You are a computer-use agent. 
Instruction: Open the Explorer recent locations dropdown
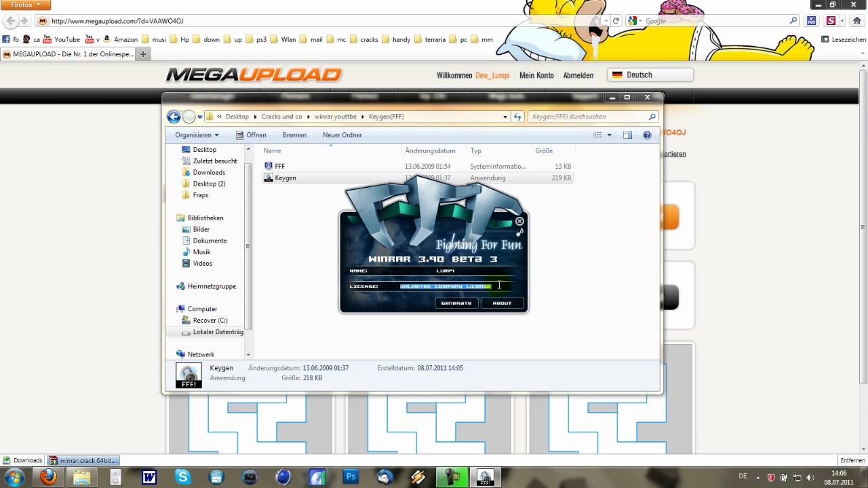(x=200, y=117)
